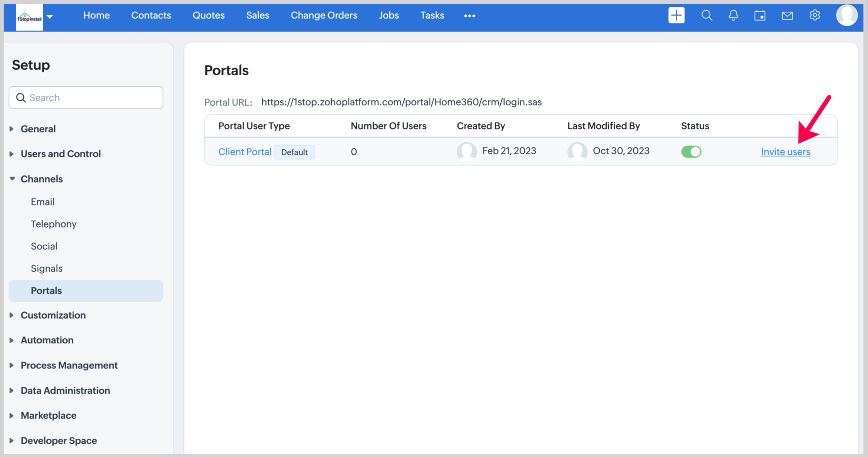Open the mail envelope icon
This screenshot has height=457, width=868.
787,15
